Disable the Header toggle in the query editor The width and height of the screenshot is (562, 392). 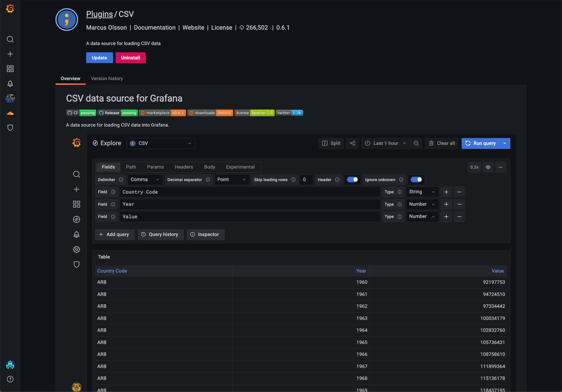(352, 179)
